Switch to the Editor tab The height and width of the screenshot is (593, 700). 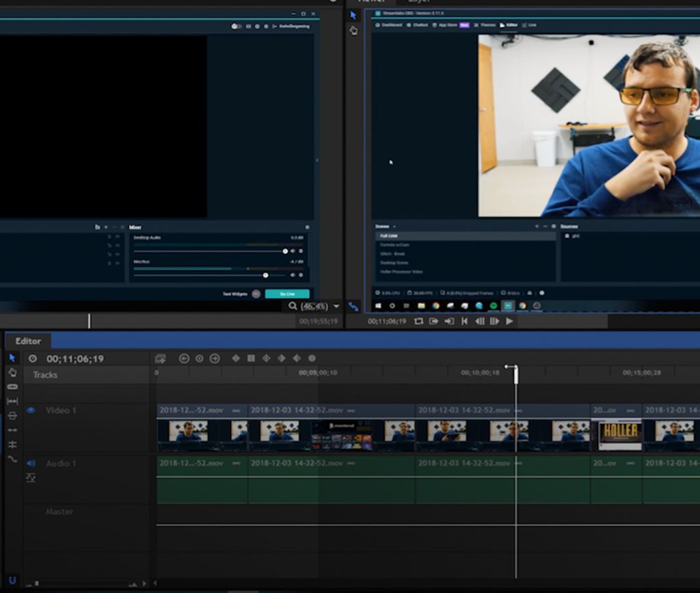28,341
